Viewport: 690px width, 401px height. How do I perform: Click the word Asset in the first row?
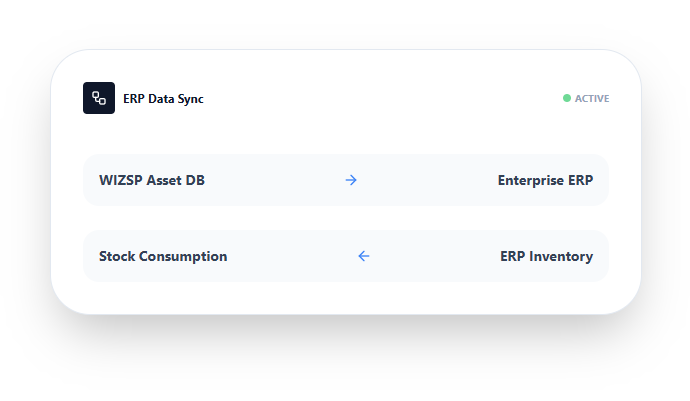[164, 180]
